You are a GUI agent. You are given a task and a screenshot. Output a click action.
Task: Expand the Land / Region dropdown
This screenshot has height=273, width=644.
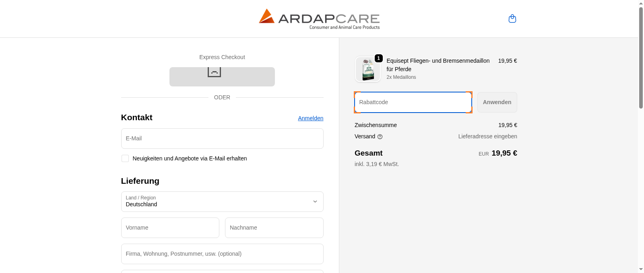(x=222, y=201)
